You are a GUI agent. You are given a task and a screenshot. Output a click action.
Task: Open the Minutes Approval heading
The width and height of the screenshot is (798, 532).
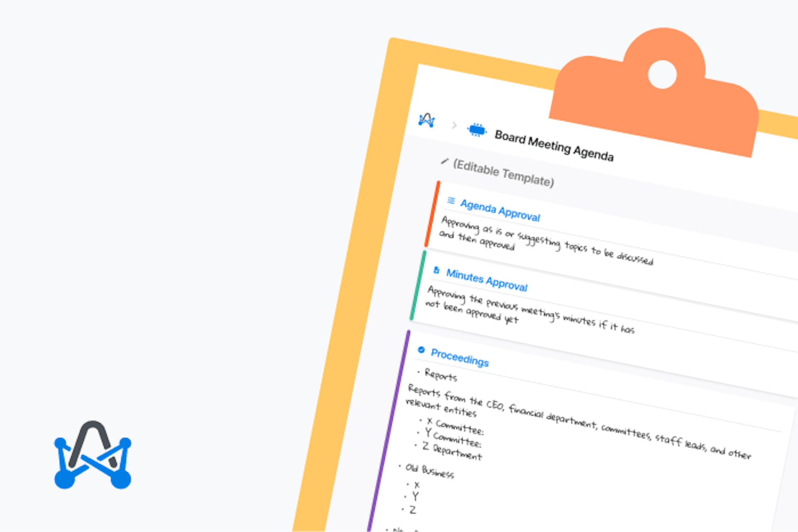[487, 280]
